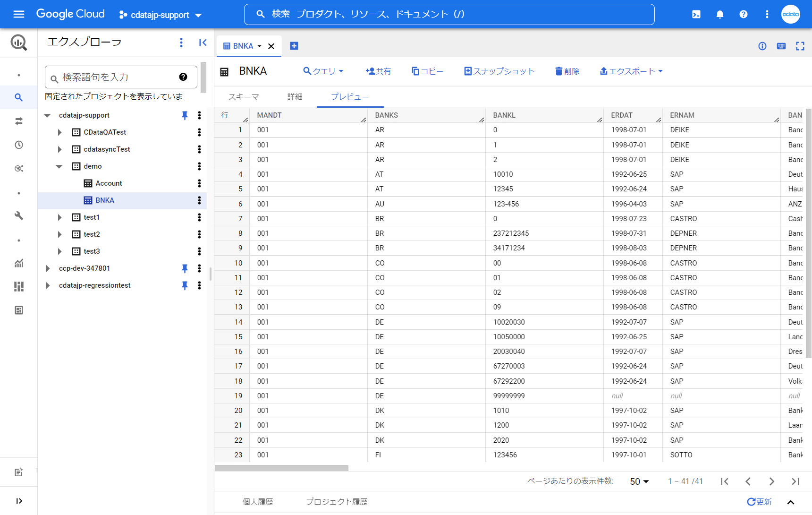
Task: Delete the BNKA table
Action: pos(567,71)
